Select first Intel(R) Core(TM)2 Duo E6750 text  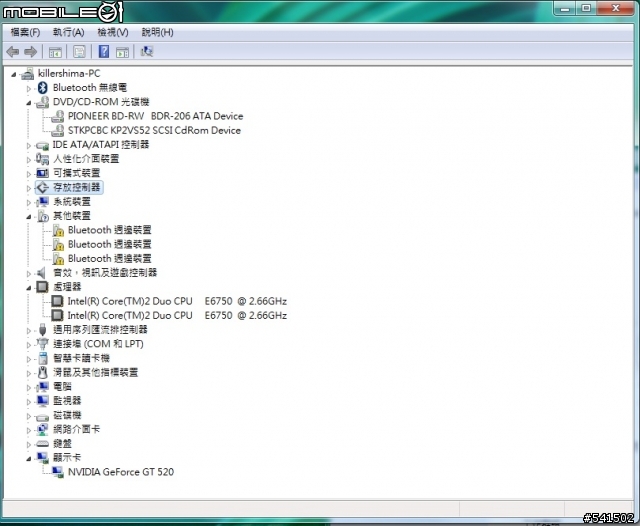coord(177,301)
